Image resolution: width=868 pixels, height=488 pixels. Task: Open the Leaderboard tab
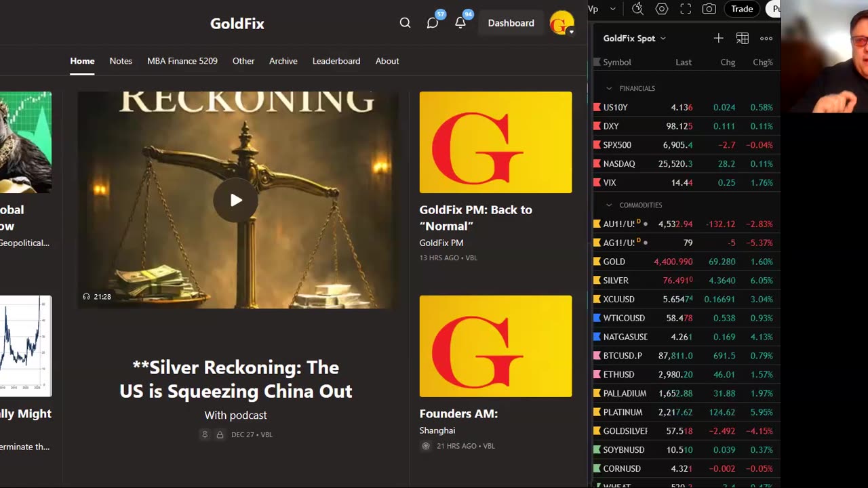[336, 61]
